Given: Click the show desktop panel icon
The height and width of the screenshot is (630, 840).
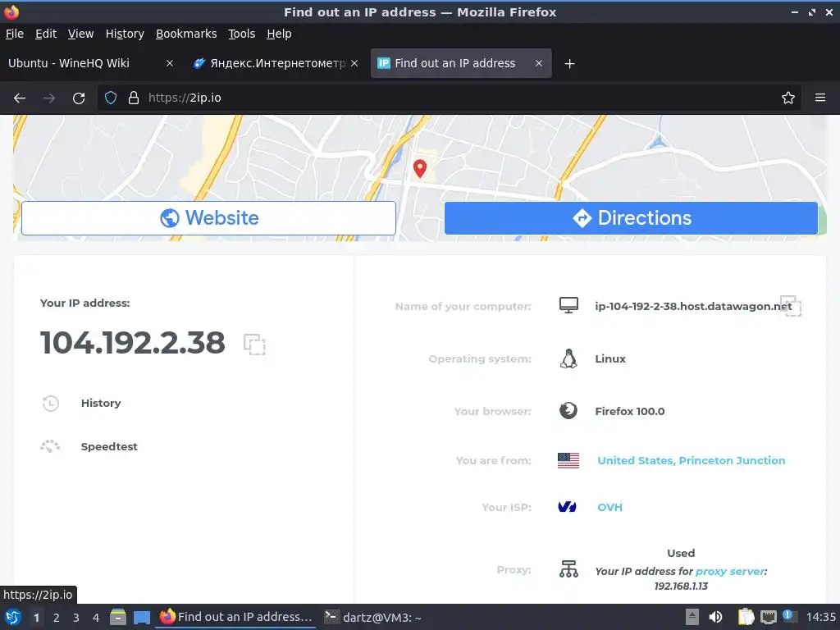Looking at the screenshot, I should [x=141, y=617].
